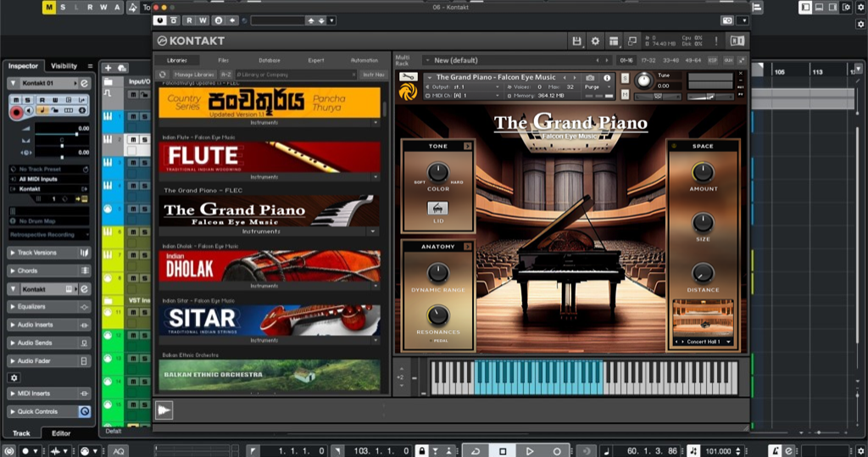
Task: Toggle the instrument Solo button in Kontakt
Action: [625, 78]
